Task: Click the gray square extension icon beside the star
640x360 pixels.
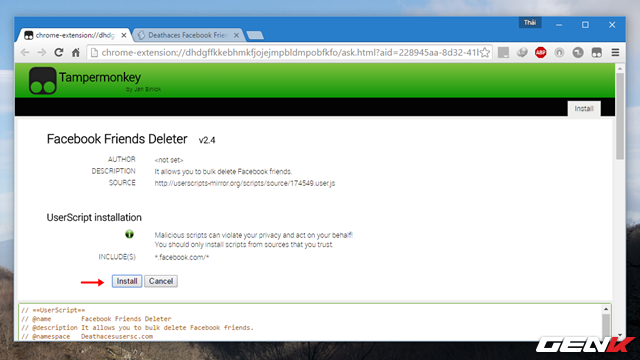Action: (x=503, y=52)
